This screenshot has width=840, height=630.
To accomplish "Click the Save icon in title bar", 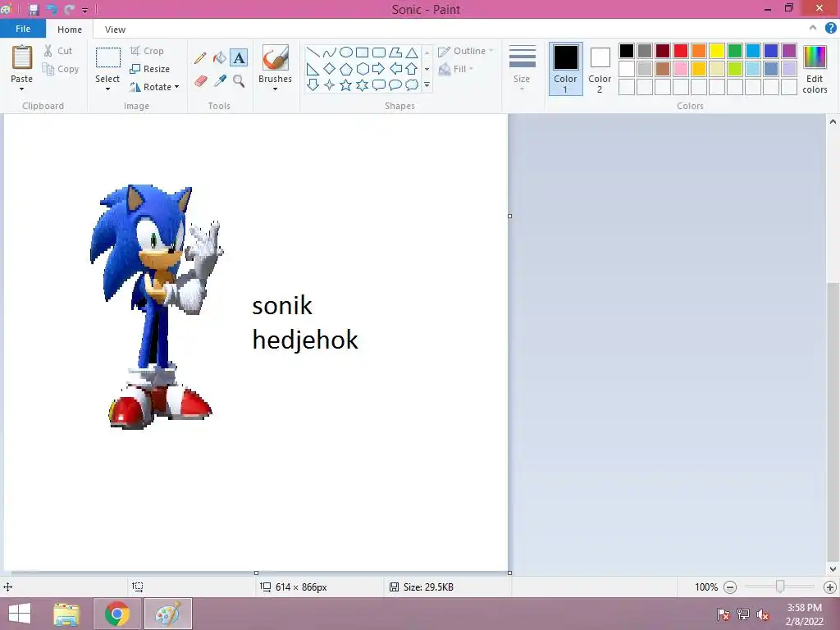I will pyautogui.click(x=34, y=9).
